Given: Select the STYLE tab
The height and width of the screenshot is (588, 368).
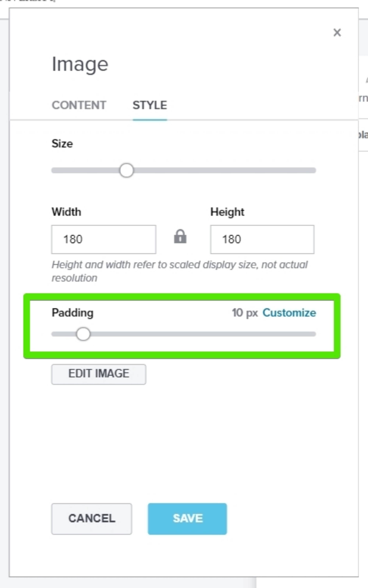Looking at the screenshot, I should point(150,105).
